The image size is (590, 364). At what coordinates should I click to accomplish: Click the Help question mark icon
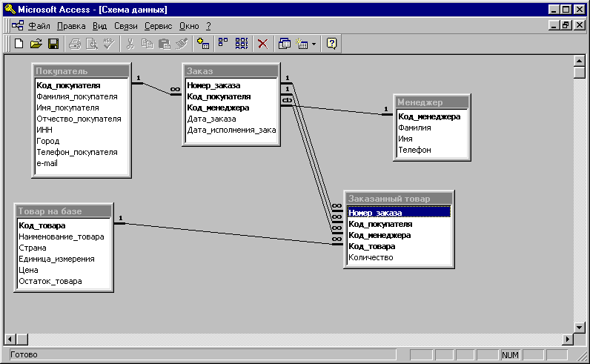tap(331, 44)
